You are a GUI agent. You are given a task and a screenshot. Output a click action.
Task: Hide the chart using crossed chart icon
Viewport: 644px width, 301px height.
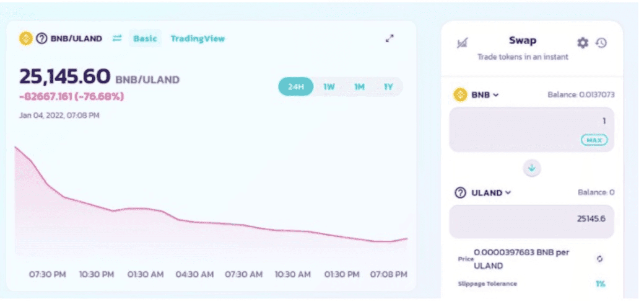click(462, 43)
